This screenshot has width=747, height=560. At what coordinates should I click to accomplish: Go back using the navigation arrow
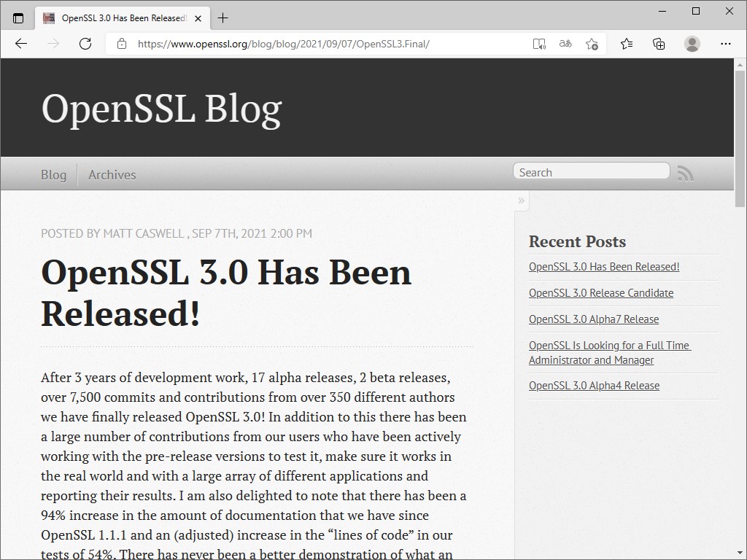coord(20,43)
